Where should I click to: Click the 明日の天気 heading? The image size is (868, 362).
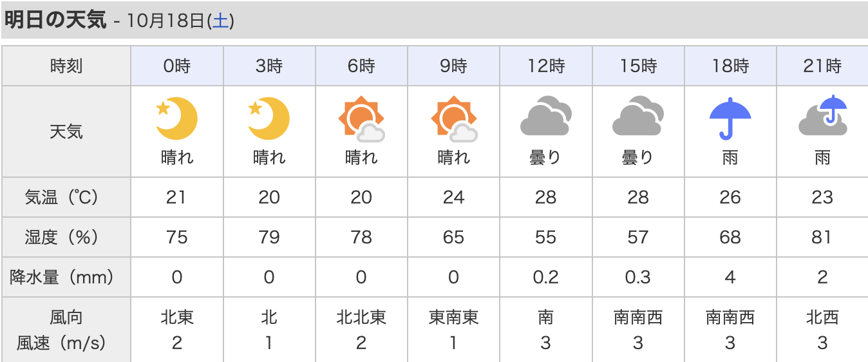coord(55,20)
